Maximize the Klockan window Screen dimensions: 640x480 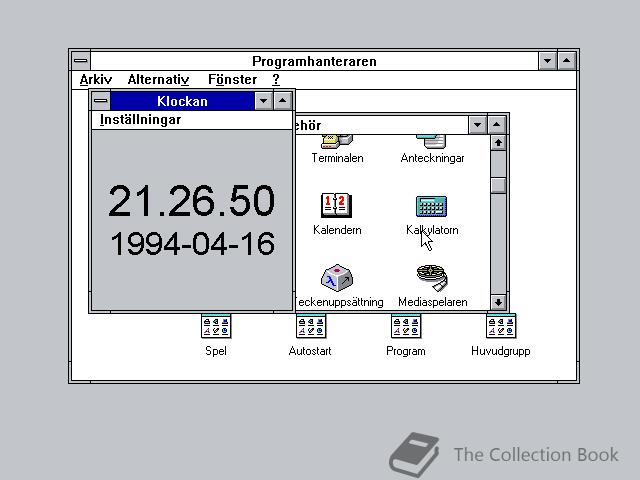pyautogui.click(x=282, y=101)
